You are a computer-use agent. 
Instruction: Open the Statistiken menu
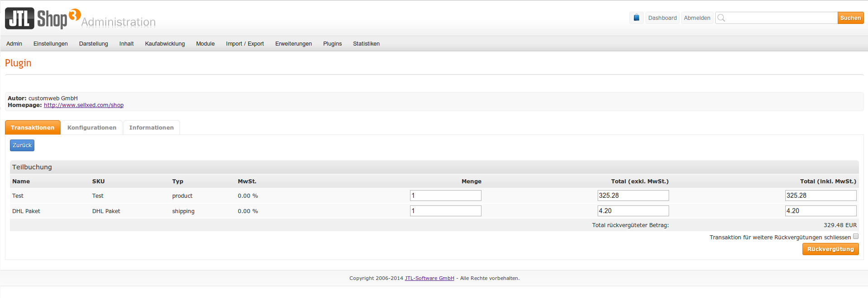pyautogui.click(x=366, y=44)
